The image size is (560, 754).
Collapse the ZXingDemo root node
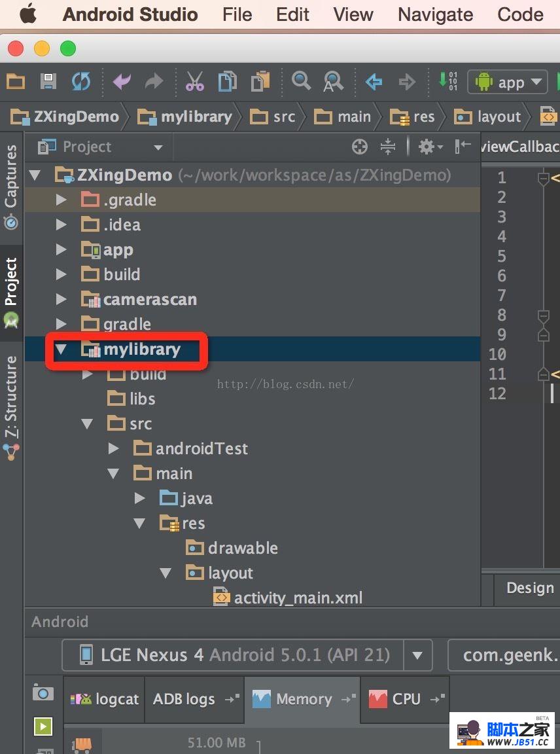click(35, 175)
